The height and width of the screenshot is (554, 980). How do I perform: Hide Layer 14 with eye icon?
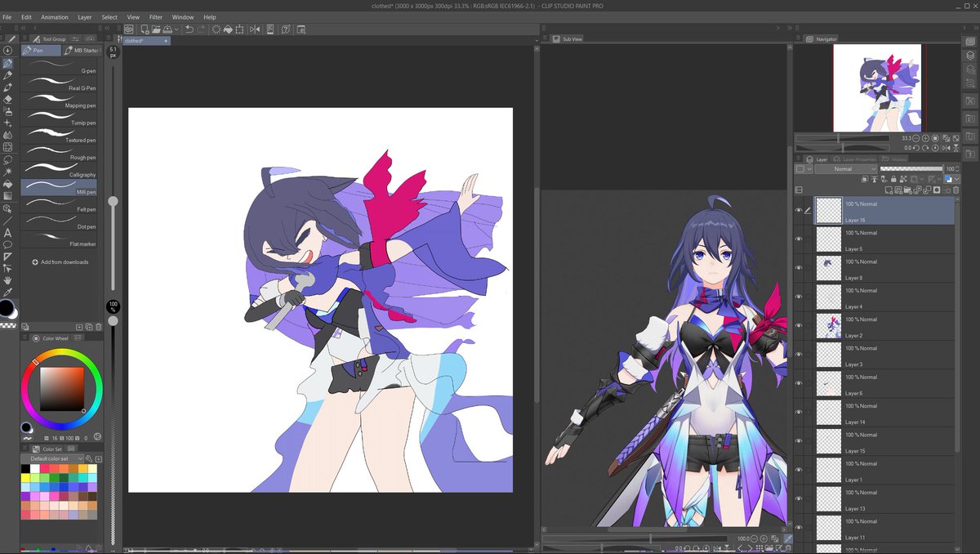(799, 412)
